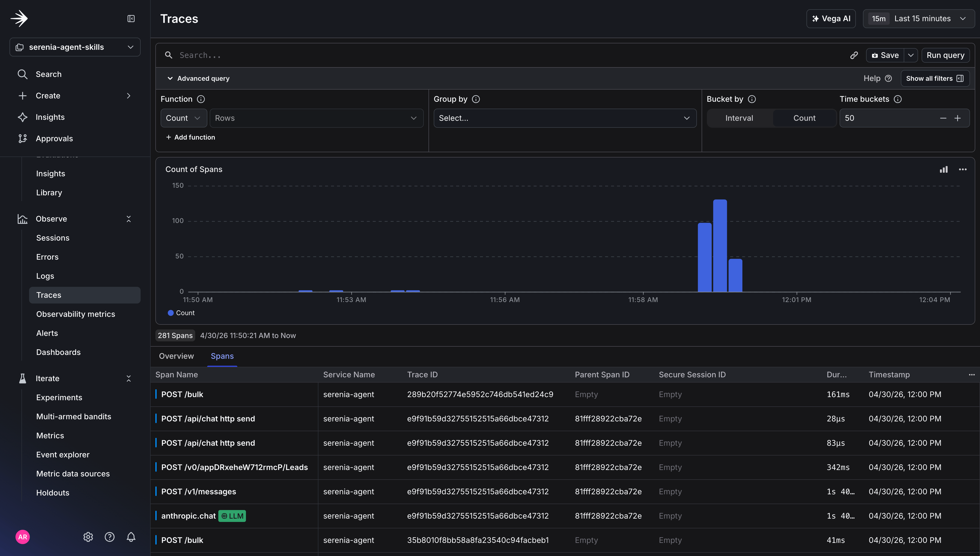Toggle Count legend series
The height and width of the screenshot is (556, 980).
(181, 313)
